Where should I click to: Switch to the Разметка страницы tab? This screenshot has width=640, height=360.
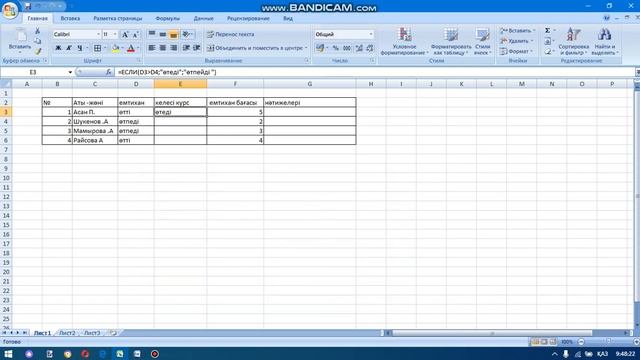click(118, 18)
